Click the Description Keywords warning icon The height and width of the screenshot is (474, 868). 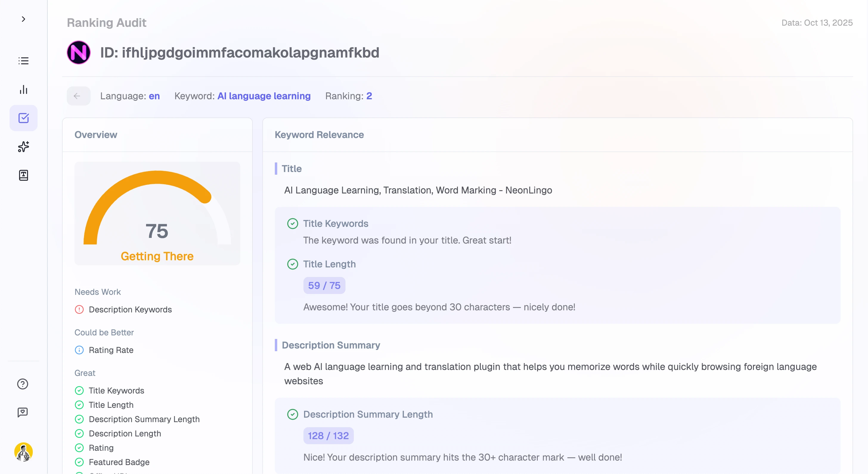coord(79,309)
